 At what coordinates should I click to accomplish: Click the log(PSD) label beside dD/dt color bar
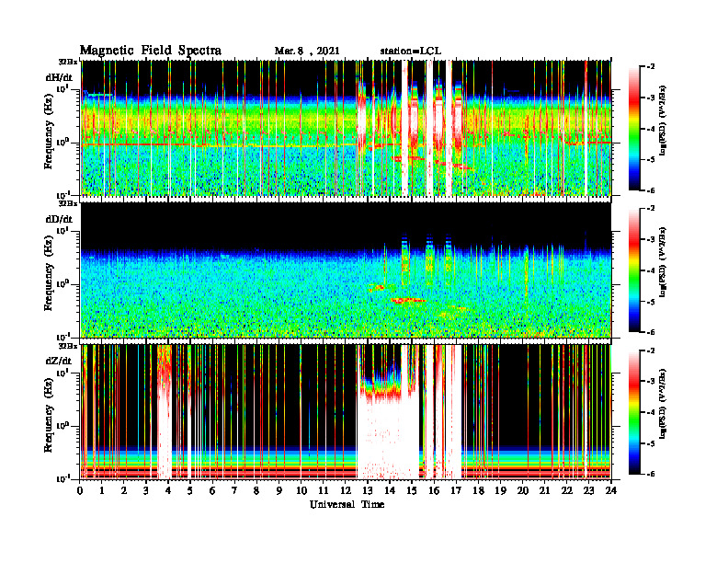pyautogui.click(x=663, y=262)
